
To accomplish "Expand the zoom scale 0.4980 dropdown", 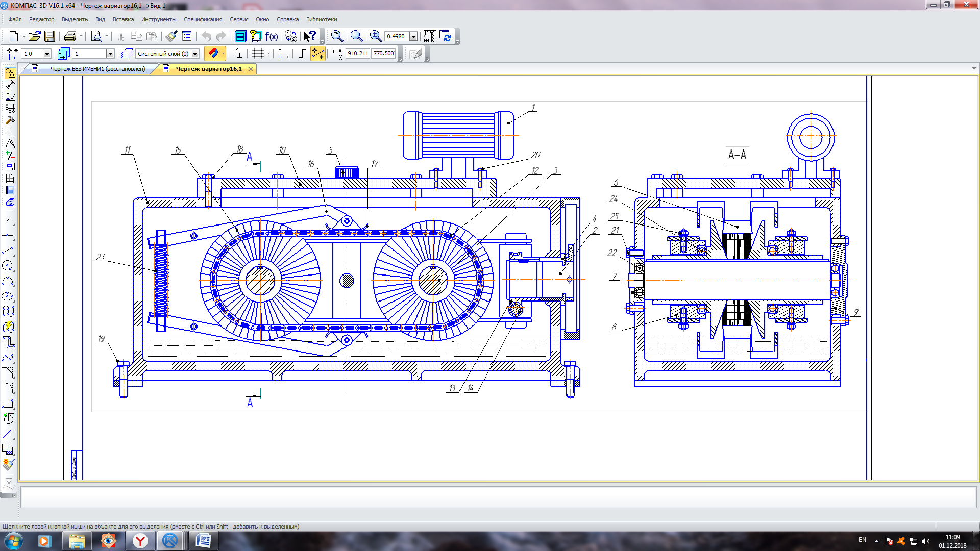I will click(413, 36).
